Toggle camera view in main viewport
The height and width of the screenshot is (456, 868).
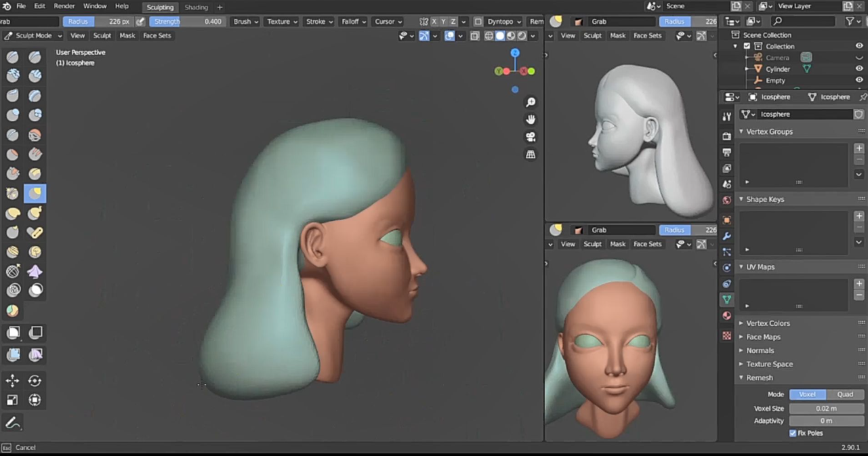531,137
